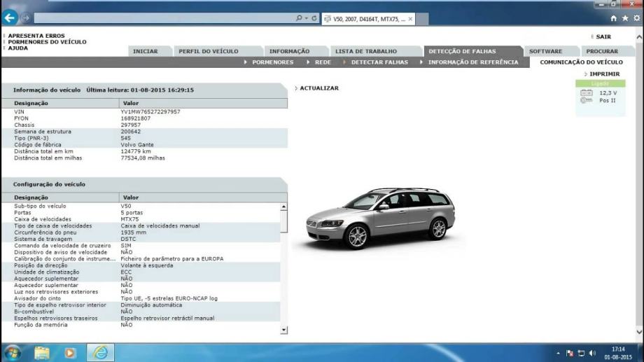Click ACTUALIZAR to refresh vehicle data

319,88
